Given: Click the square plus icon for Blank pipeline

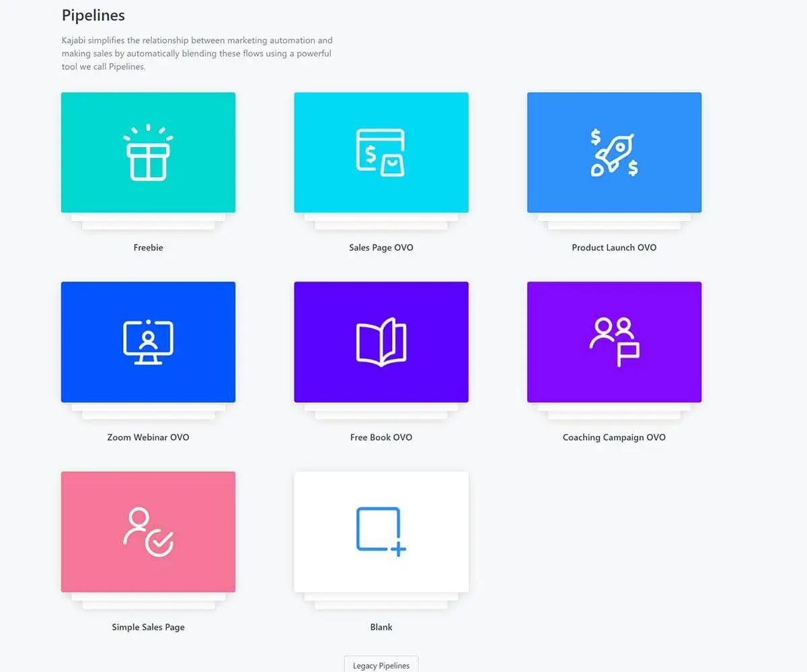Looking at the screenshot, I should point(381,532).
